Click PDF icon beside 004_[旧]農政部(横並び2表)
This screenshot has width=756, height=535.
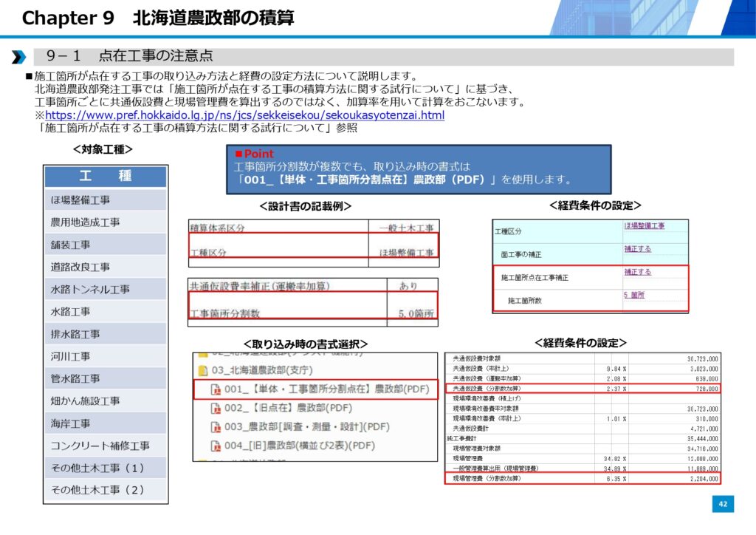click(216, 445)
